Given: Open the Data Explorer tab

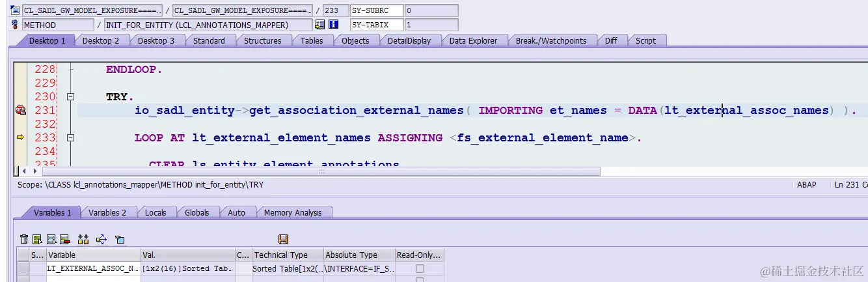Looking at the screenshot, I should point(473,40).
